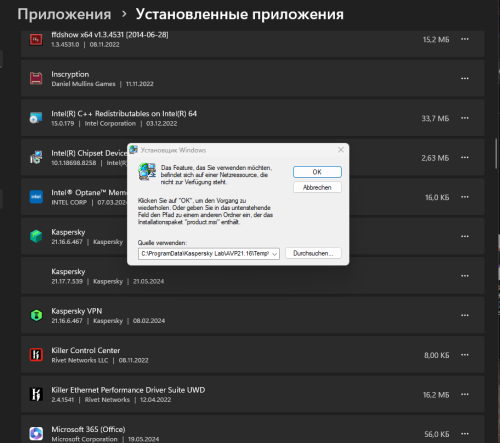Viewport: 500px width, 443px height.
Task: Open more options for Inscryption
Action: coord(465,79)
